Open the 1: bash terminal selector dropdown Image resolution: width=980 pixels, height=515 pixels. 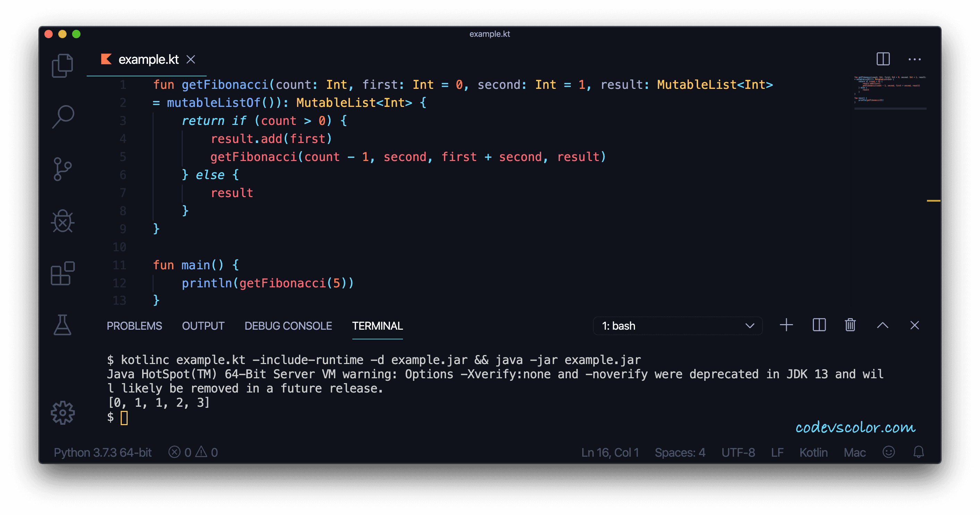tap(677, 326)
